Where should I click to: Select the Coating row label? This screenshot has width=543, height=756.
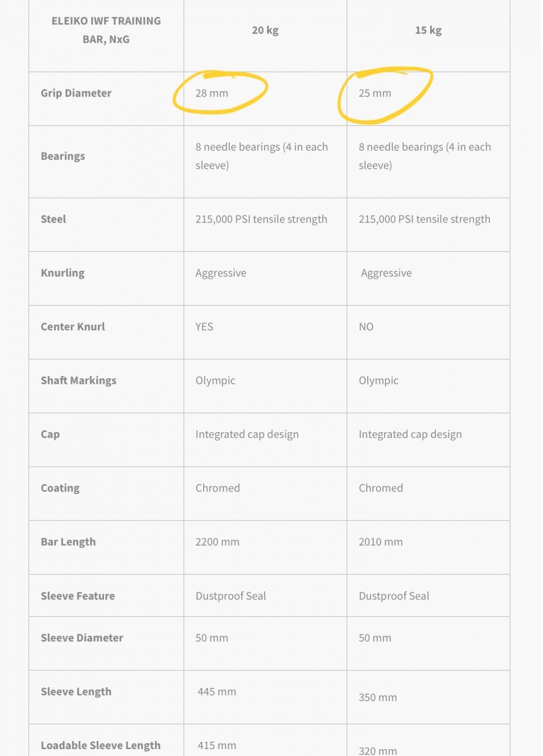point(60,488)
